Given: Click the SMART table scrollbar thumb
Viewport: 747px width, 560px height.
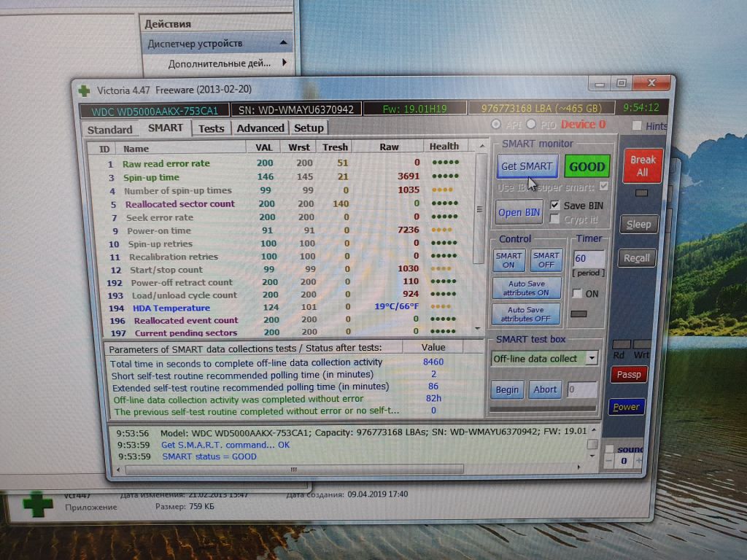Looking at the screenshot, I should (x=480, y=208).
